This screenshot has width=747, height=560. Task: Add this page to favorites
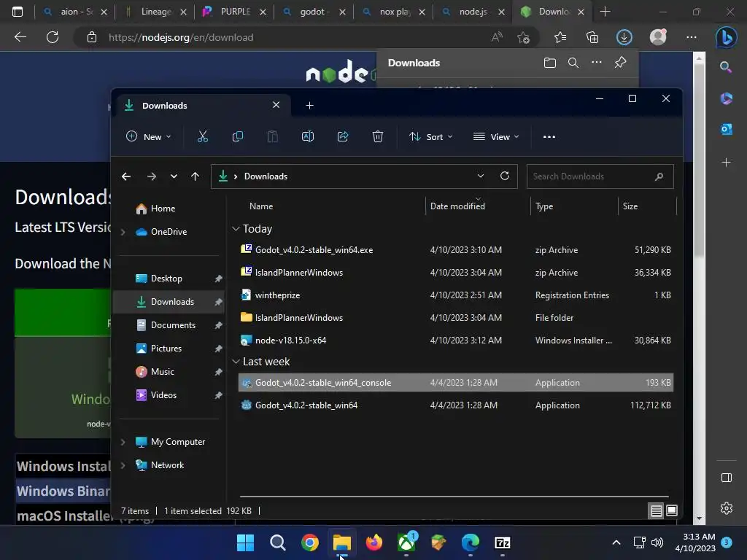(523, 37)
